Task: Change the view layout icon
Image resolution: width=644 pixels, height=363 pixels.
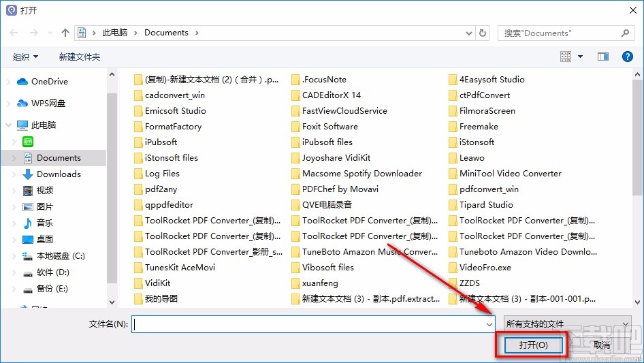Action: [566, 57]
